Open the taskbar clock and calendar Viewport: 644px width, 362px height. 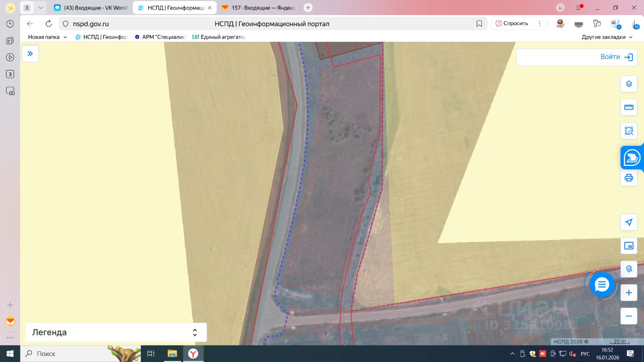coord(608,353)
